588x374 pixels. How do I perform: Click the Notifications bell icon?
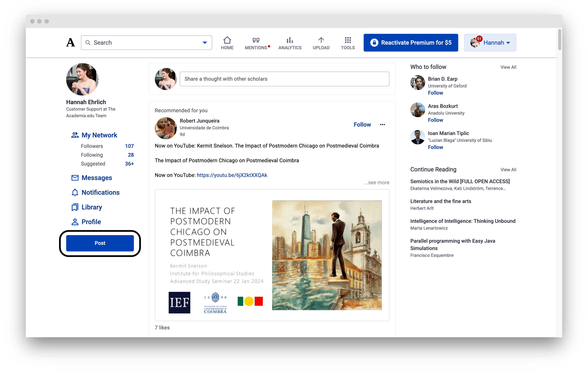[75, 193]
